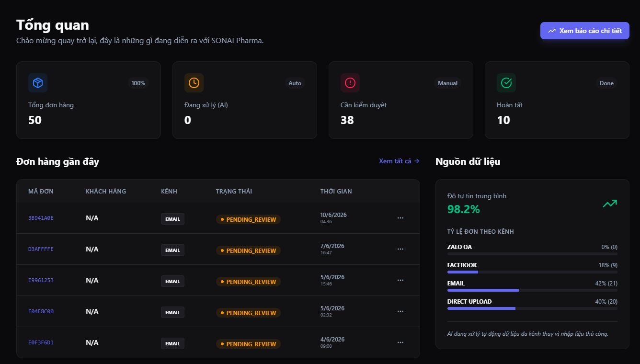Click the Facebook channel progress bar
This screenshot has width=640, height=364.
point(532,272)
